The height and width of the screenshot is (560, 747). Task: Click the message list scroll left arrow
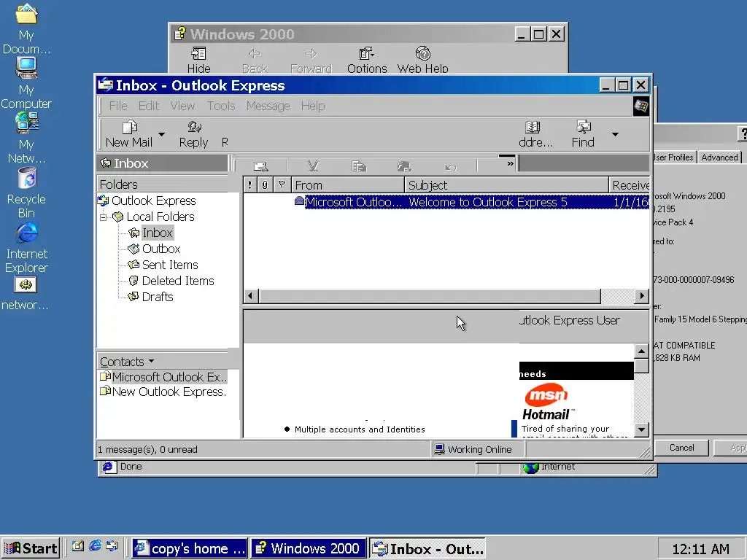251,296
